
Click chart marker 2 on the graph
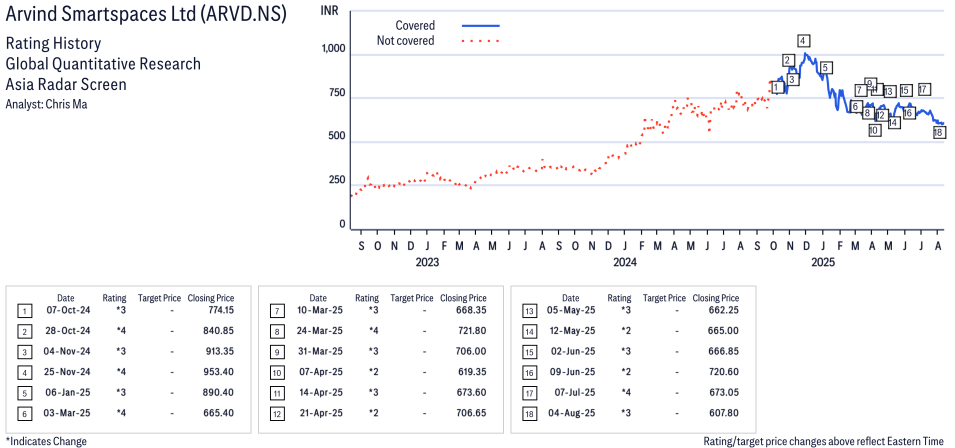[789, 60]
